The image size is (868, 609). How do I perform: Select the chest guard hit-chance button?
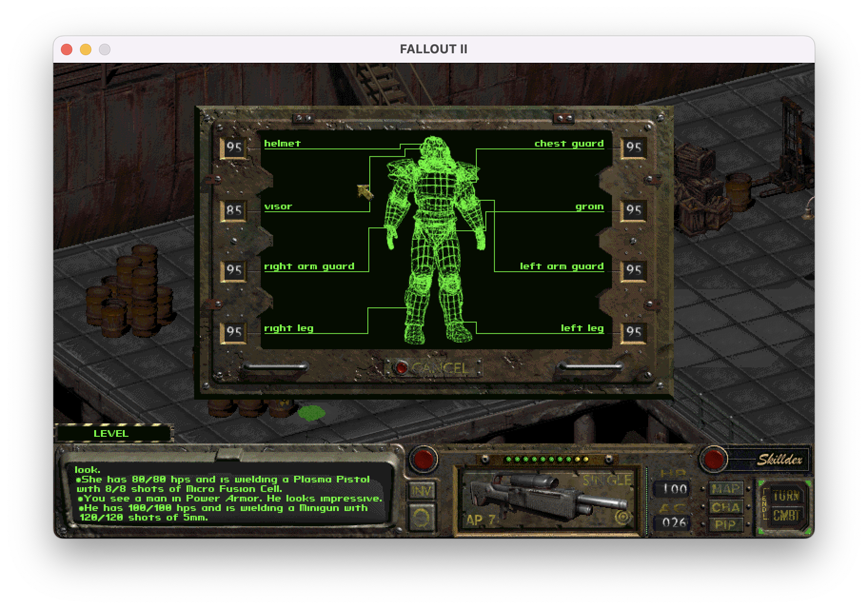(633, 147)
